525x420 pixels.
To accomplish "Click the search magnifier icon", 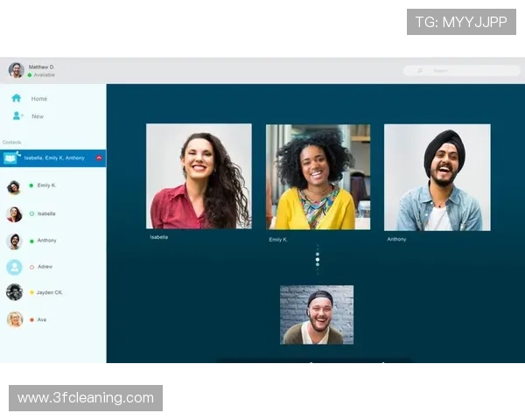I will [x=420, y=71].
